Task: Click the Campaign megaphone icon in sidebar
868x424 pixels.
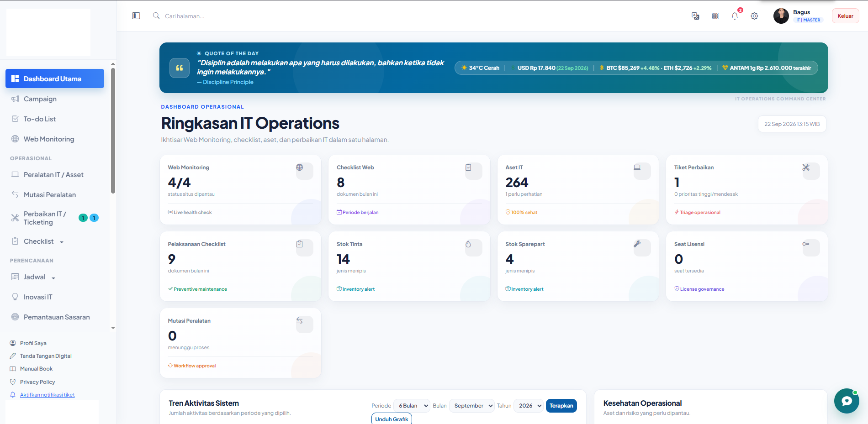Action: [x=15, y=99]
